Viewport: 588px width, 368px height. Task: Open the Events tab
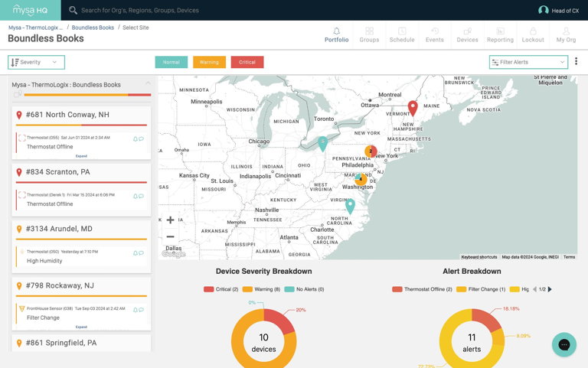click(434, 35)
